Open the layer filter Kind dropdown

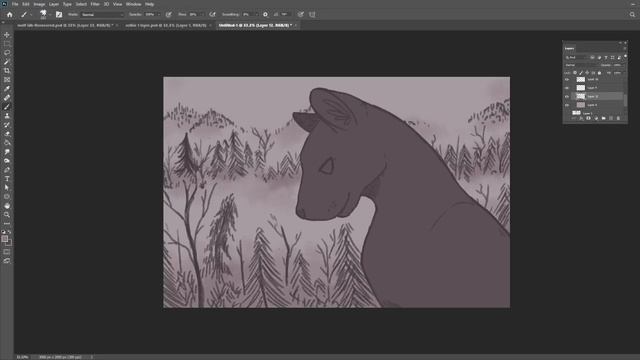point(576,58)
